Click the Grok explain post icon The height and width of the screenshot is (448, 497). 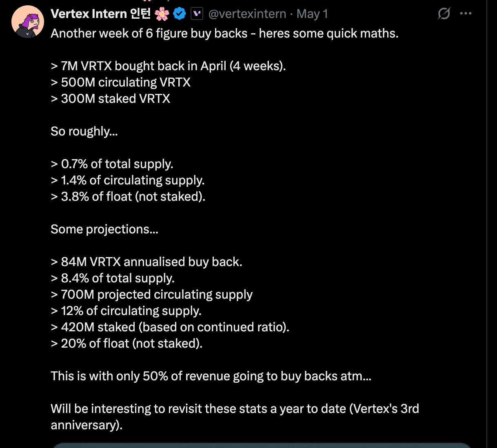[444, 14]
